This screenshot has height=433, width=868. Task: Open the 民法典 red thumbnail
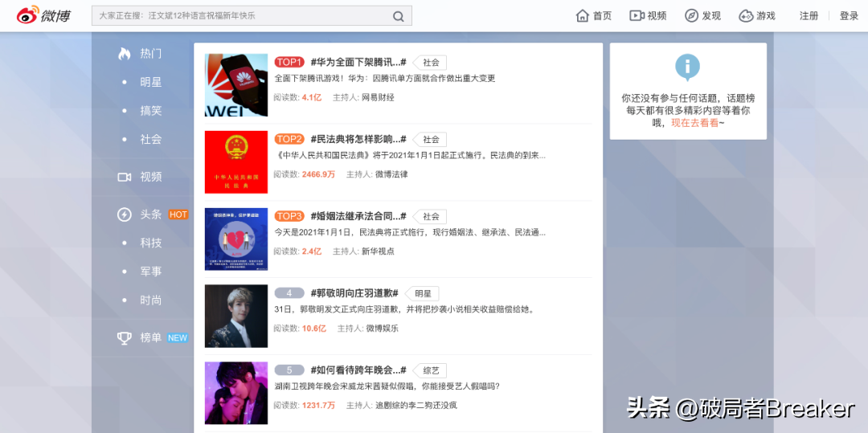point(235,162)
